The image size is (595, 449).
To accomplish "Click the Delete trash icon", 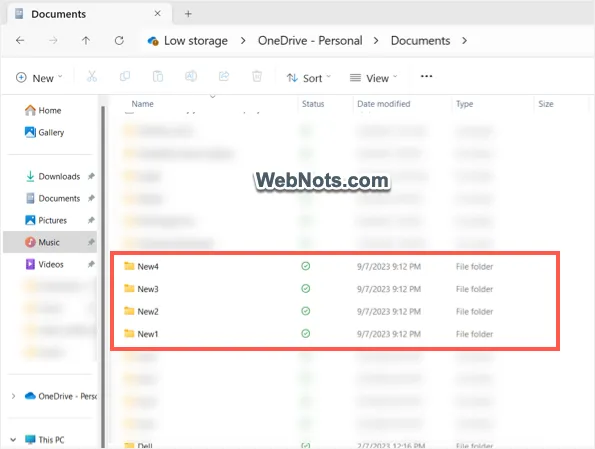I will (257, 76).
